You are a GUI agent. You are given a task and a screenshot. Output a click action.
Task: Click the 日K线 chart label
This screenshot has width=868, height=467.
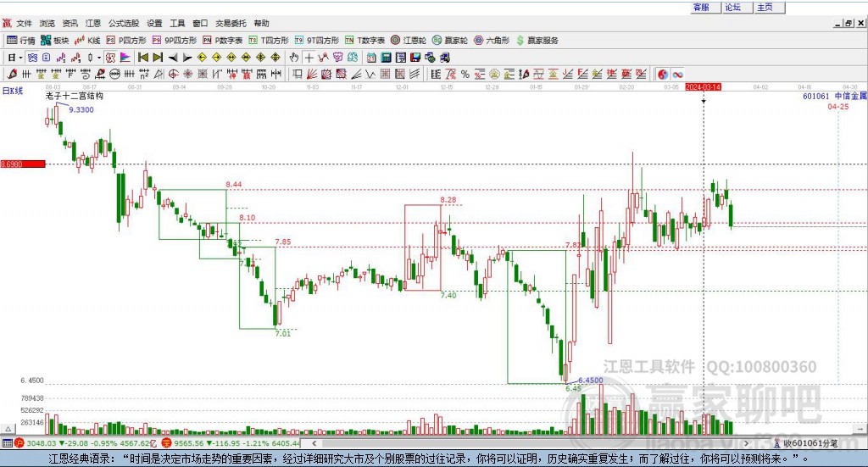[13, 91]
